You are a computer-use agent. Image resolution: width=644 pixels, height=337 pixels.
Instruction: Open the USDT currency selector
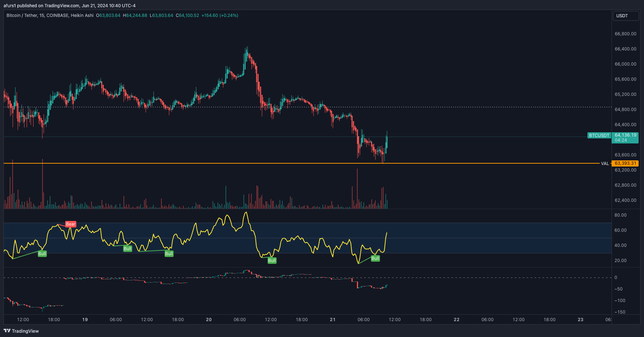point(626,16)
